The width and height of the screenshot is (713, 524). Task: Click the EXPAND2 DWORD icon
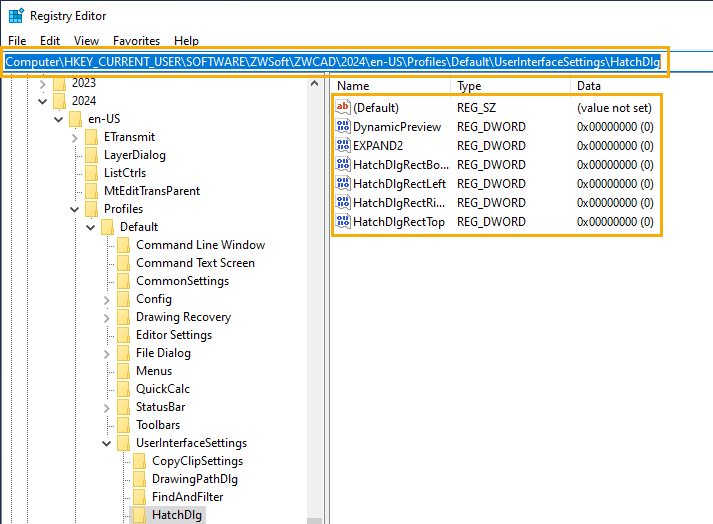click(x=343, y=146)
